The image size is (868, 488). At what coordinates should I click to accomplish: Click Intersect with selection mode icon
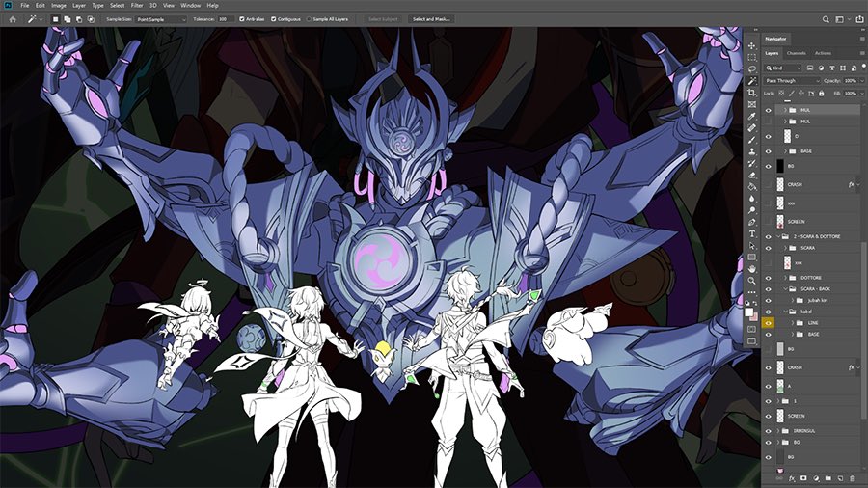coord(91,19)
